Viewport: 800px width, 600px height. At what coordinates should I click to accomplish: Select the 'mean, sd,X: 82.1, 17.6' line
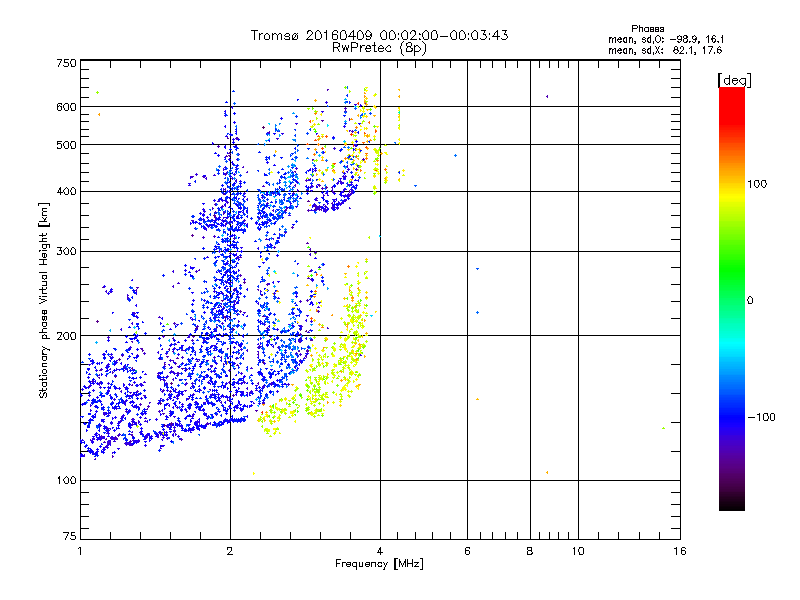(665, 50)
